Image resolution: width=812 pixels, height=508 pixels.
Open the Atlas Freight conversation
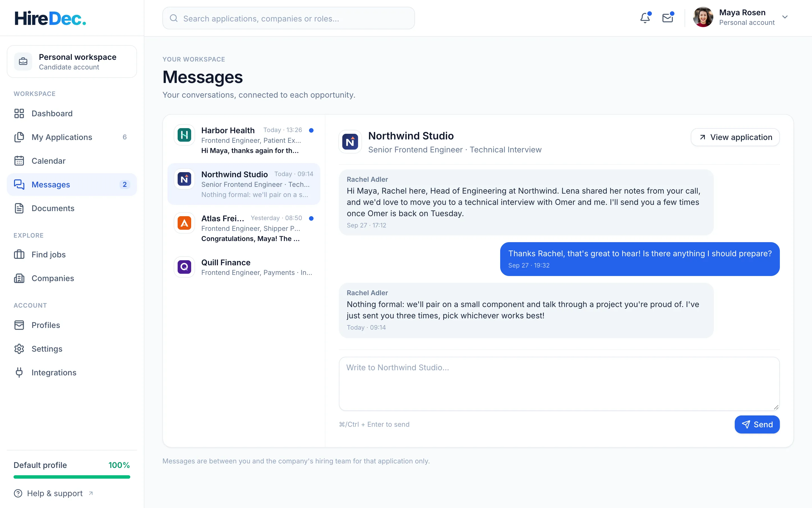click(244, 228)
